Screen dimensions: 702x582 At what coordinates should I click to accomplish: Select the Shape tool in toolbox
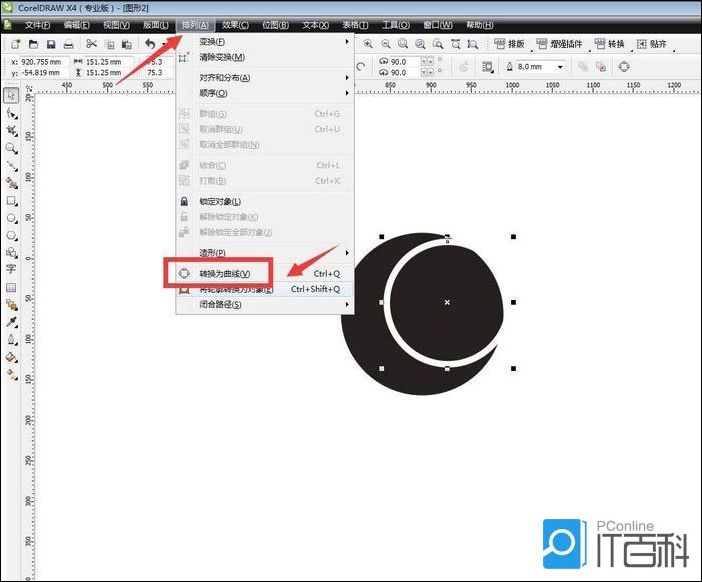[x=11, y=114]
